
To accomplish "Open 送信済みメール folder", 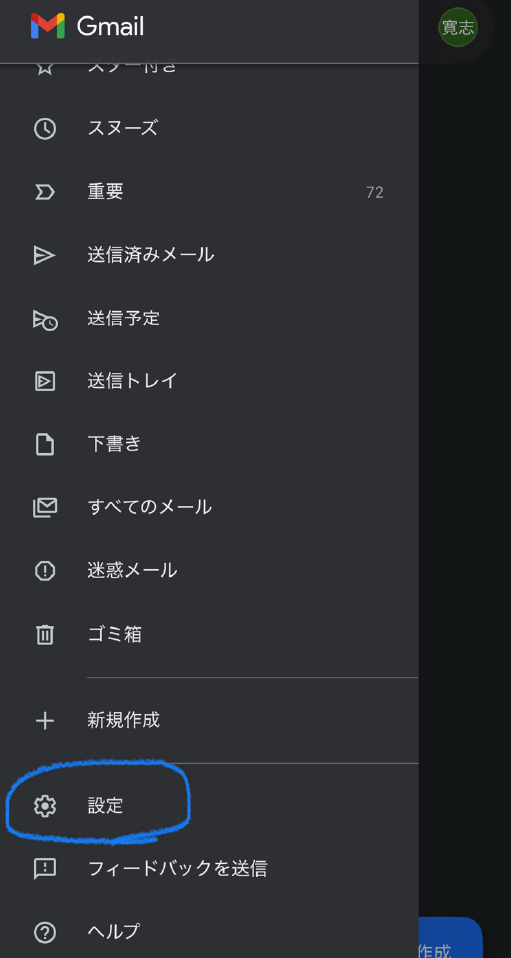I will (209, 255).
